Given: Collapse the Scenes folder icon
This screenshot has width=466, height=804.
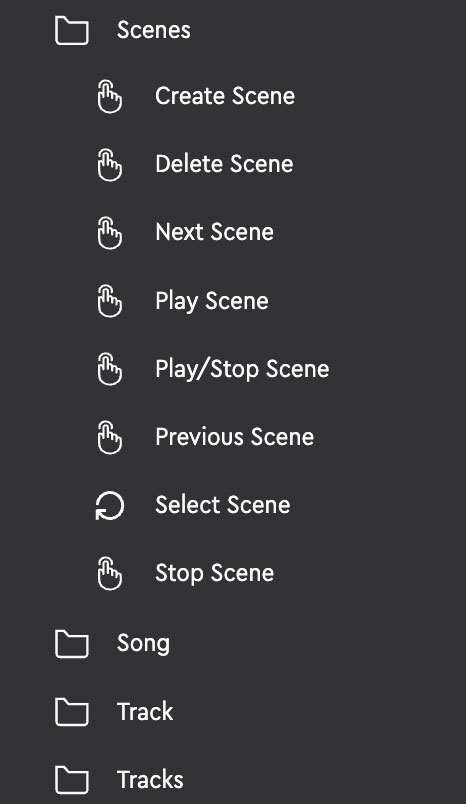Looking at the screenshot, I should click(72, 30).
